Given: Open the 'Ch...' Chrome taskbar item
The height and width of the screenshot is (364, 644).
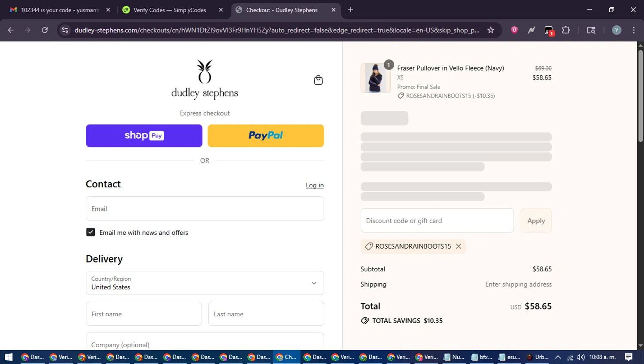Looking at the screenshot, I should tap(286, 357).
